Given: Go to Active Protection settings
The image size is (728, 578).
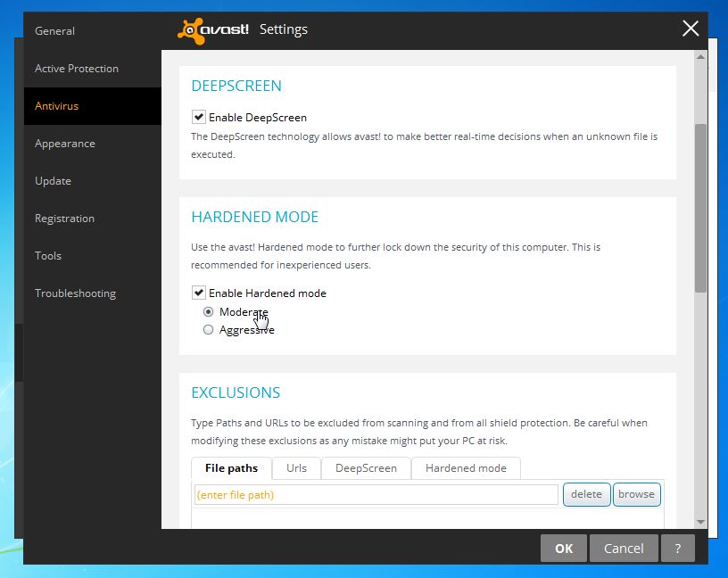Looking at the screenshot, I should [x=77, y=69].
